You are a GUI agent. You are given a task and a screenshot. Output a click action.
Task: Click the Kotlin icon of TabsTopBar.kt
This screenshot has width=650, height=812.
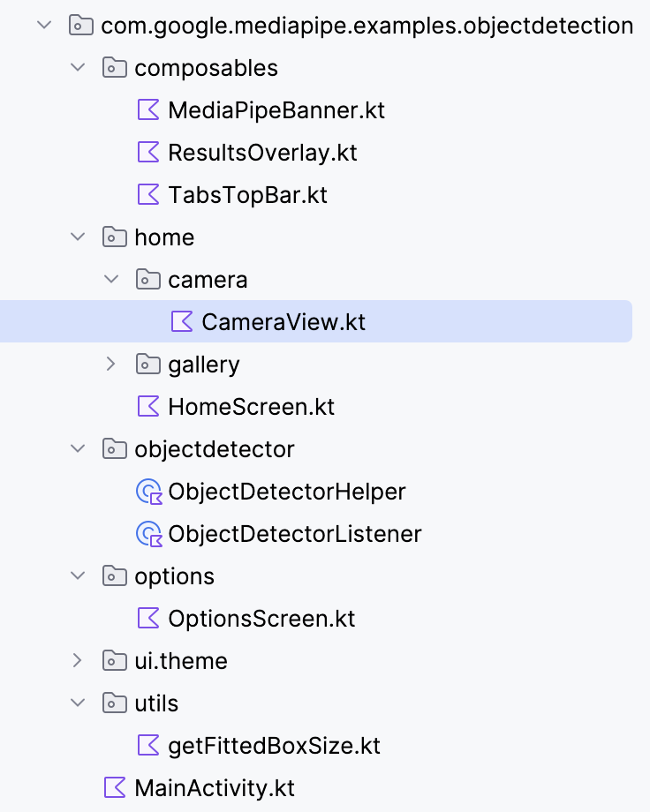pos(148,195)
